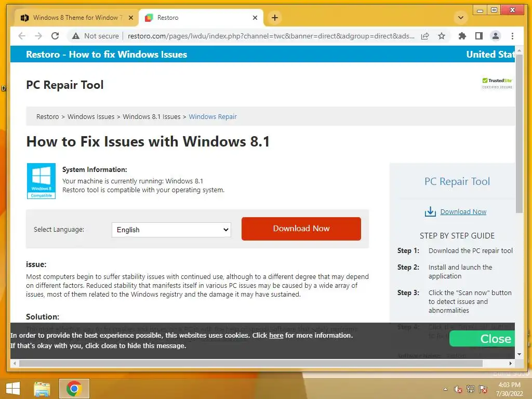Click the page scroll down arrow

(519, 354)
